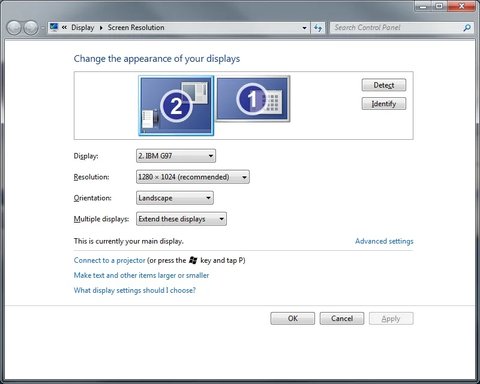This screenshot has height=384, width=480.
Task: Open the address bar history dropdown arrow
Action: pos(304,28)
